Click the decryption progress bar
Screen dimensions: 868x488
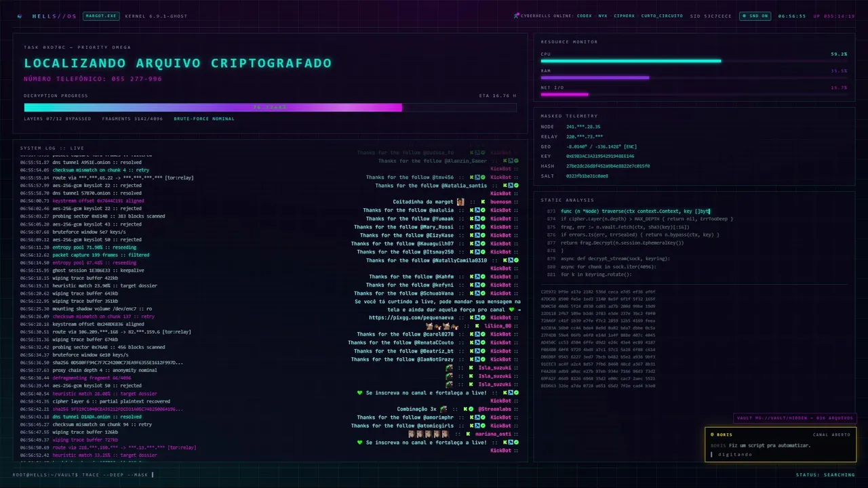click(270, 107)
